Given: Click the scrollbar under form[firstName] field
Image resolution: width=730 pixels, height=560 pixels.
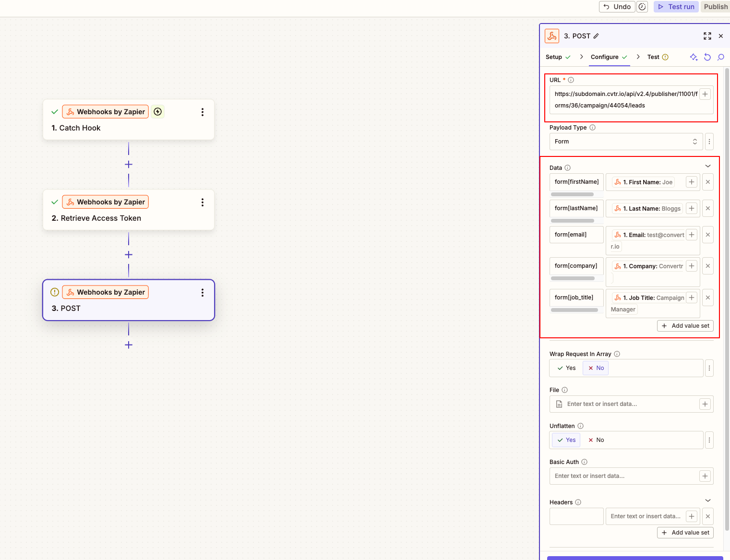Looking at the screenshot, I should (573, 194).
